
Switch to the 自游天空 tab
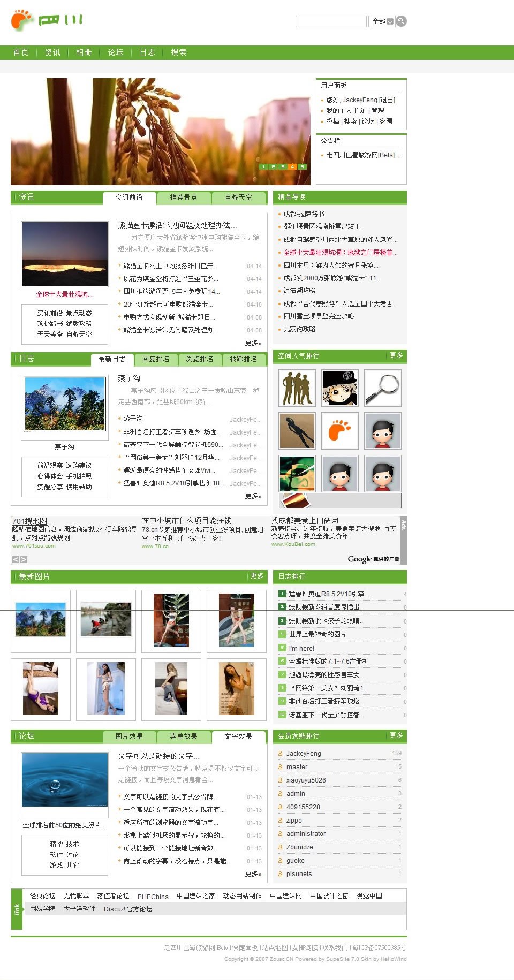coord(239,197)
